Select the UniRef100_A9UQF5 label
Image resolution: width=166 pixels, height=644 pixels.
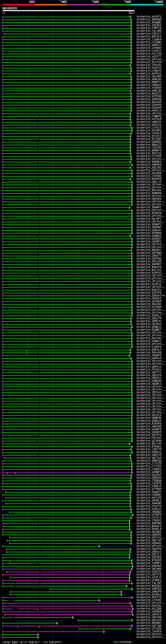tap(149, 356)
